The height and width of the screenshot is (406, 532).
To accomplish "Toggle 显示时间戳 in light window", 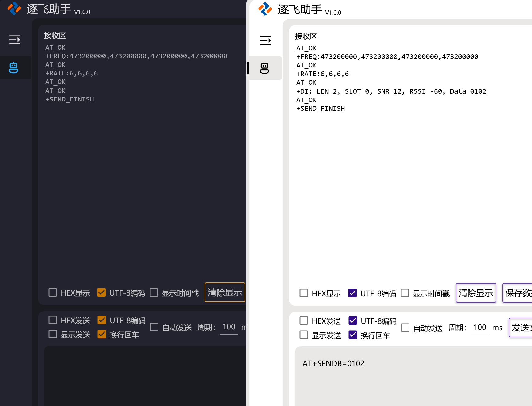I will (405, 293).
